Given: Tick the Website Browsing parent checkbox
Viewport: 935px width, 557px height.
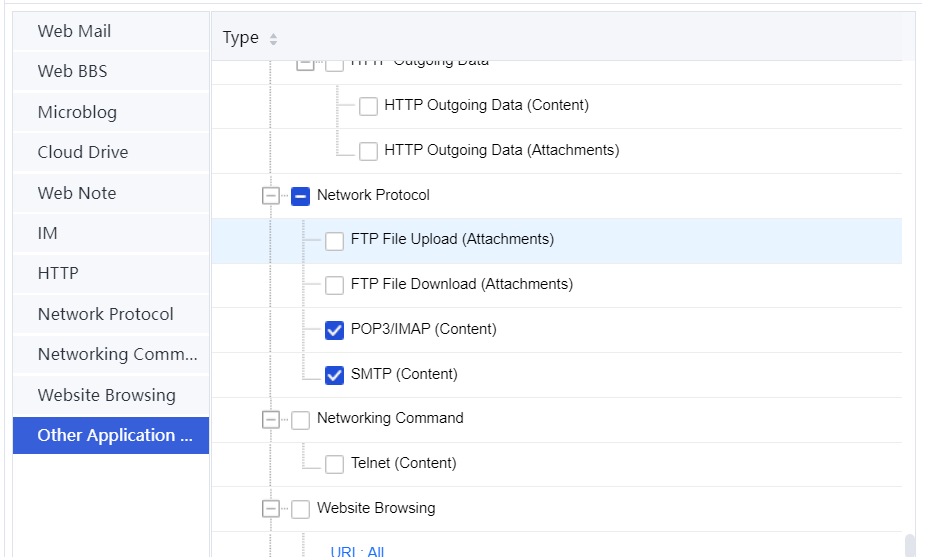Looking at the screenshot, I should coord(300,509).
